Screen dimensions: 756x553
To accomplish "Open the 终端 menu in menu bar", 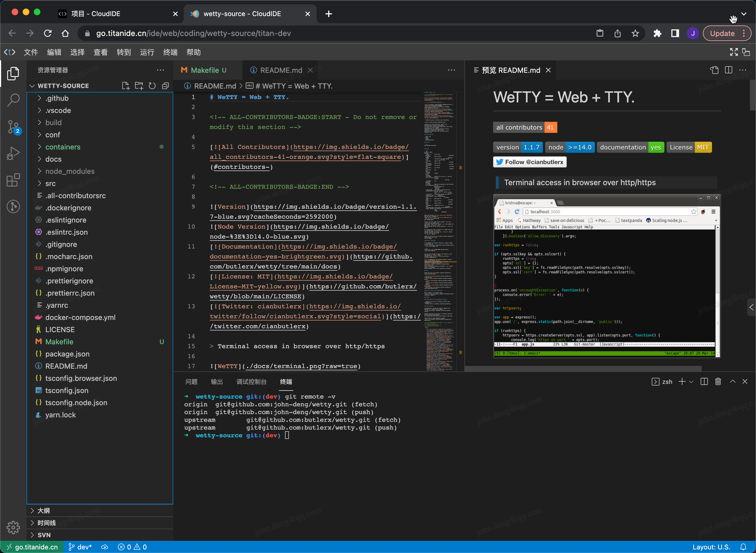I will [170, 52].
